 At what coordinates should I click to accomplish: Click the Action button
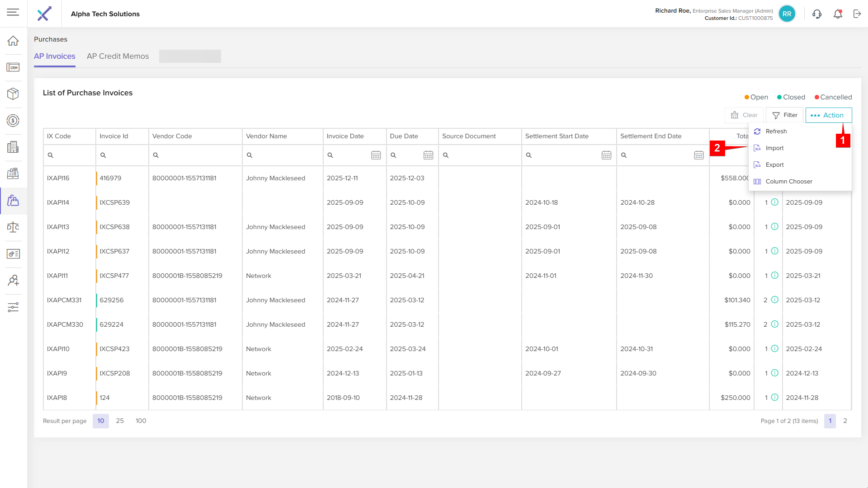(828, 115)
